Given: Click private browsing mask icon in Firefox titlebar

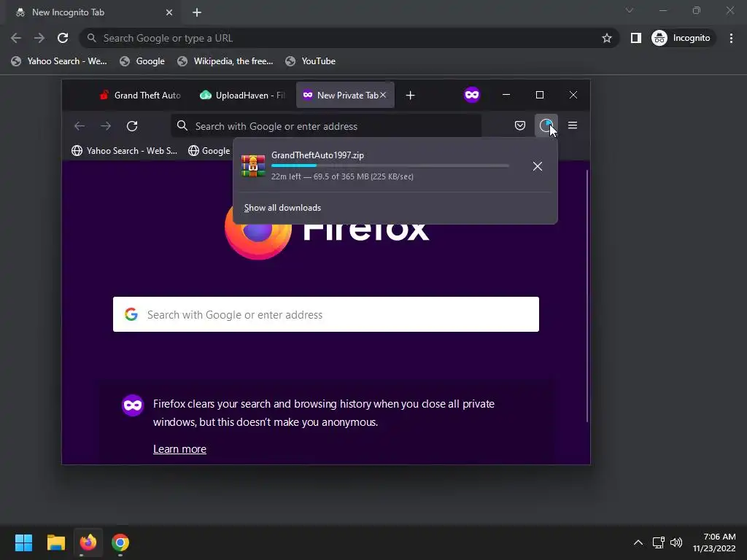Looking at the screenshot, I should [472, 95].
